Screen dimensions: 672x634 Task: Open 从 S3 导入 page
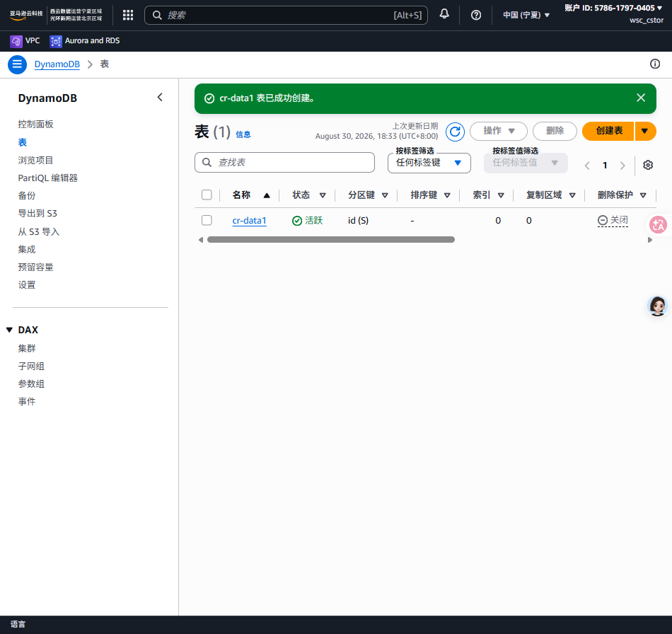point(39,232)
